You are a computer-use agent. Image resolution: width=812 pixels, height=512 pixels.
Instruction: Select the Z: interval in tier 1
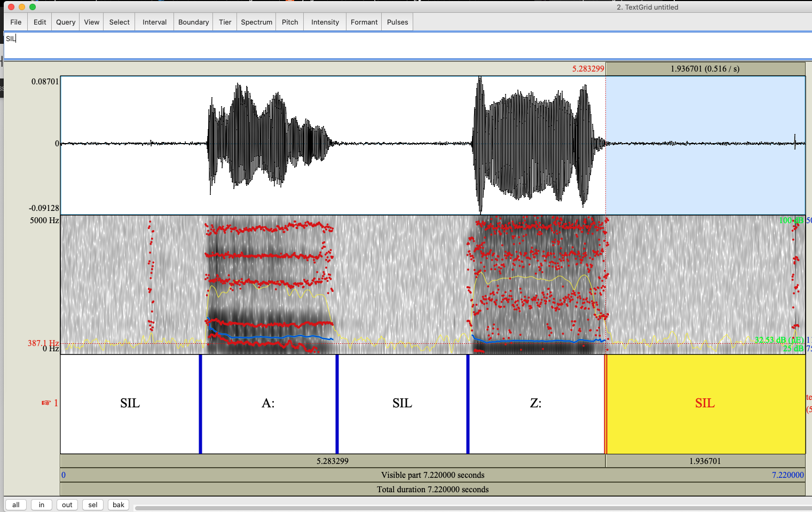[536, 404]
